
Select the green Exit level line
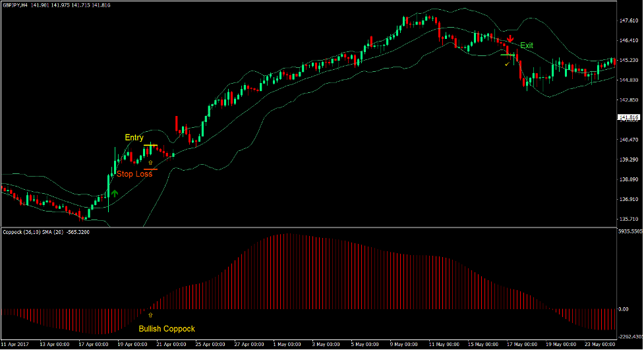pyautogui.click(x=508, y=55)
